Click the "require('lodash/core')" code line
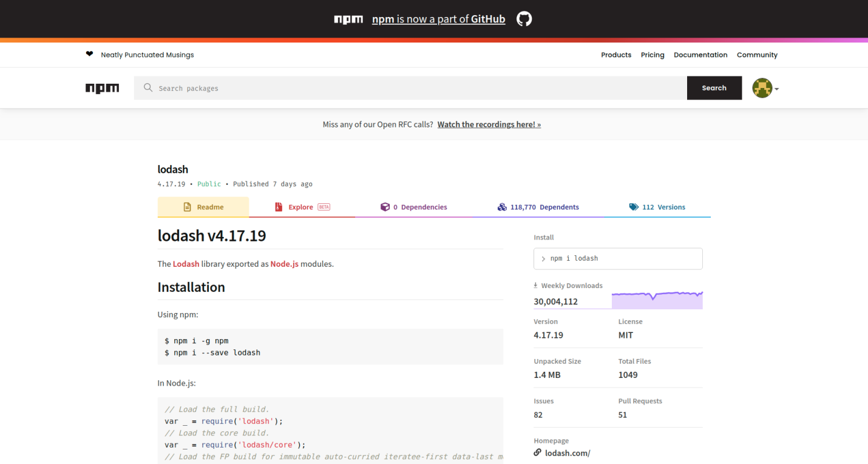 235,445
